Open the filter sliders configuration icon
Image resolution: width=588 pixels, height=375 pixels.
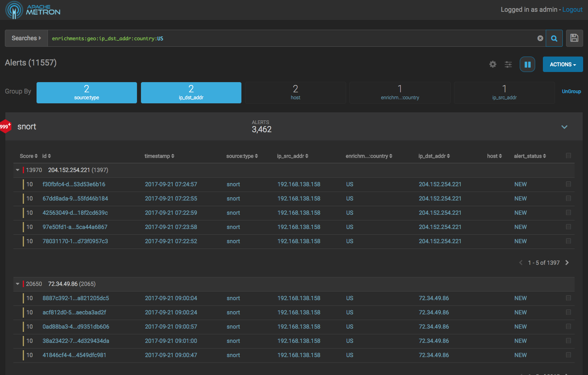tap(508, 64)
